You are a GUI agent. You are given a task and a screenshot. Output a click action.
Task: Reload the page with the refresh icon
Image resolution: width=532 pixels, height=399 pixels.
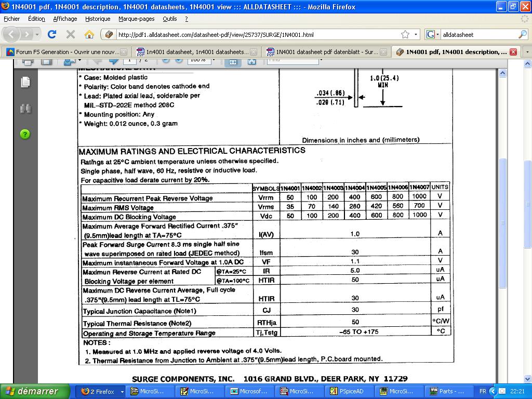click(x=52, y=34)
